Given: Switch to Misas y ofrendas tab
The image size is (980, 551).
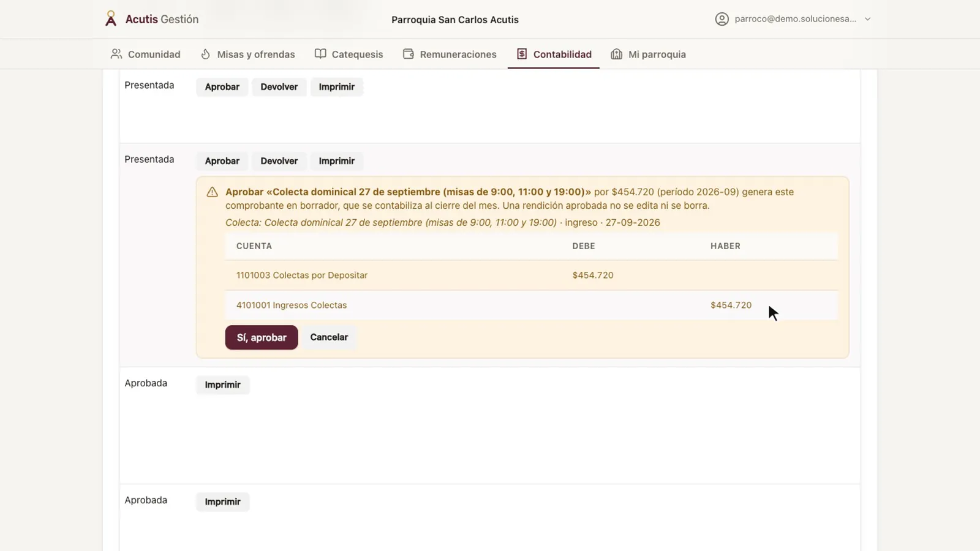Looking at the screenshot, I should (x=248, y=54).
